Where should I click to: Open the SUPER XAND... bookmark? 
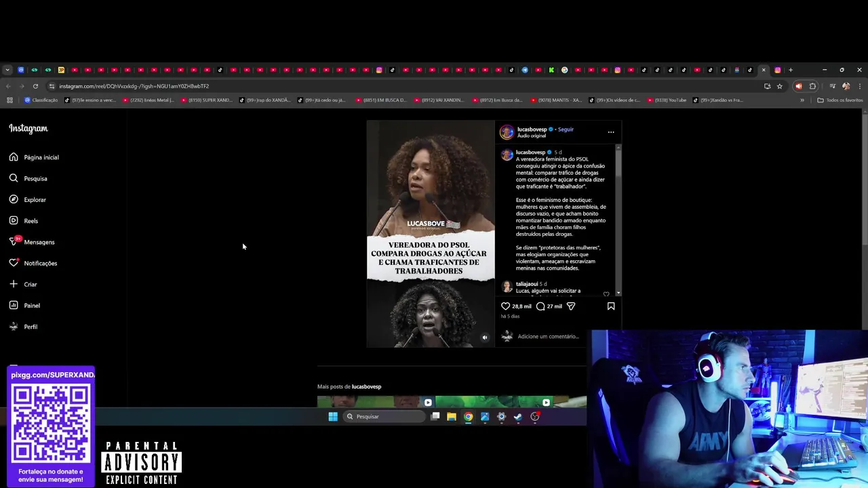[x=207, y=100]
